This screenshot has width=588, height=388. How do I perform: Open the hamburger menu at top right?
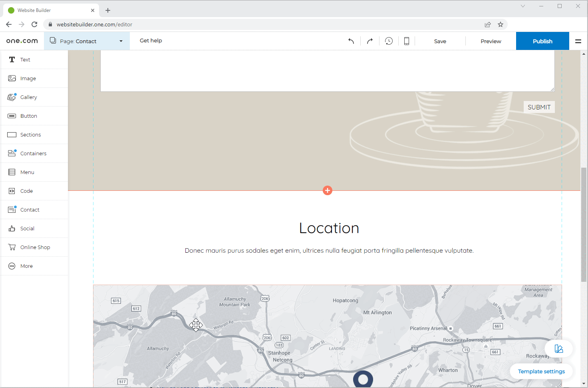578,41
